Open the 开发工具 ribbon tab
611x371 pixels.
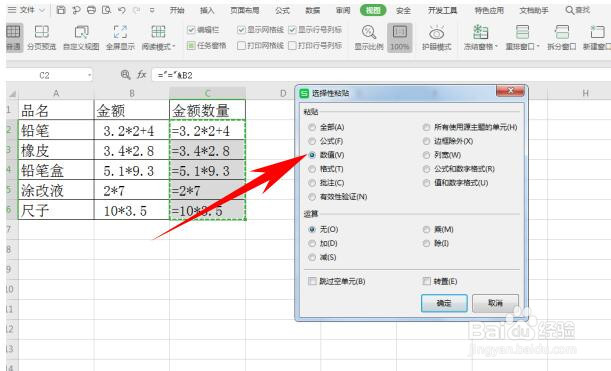point(443,11)
